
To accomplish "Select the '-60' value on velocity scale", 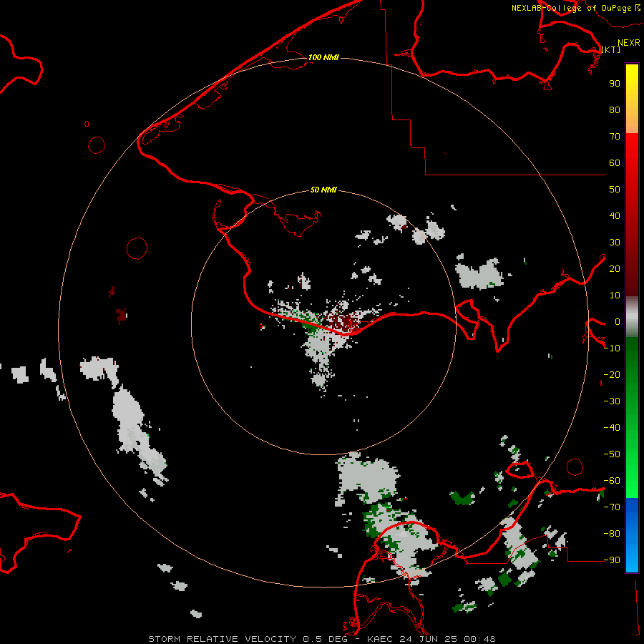I will pyautogui.click(x=612, y=481).
